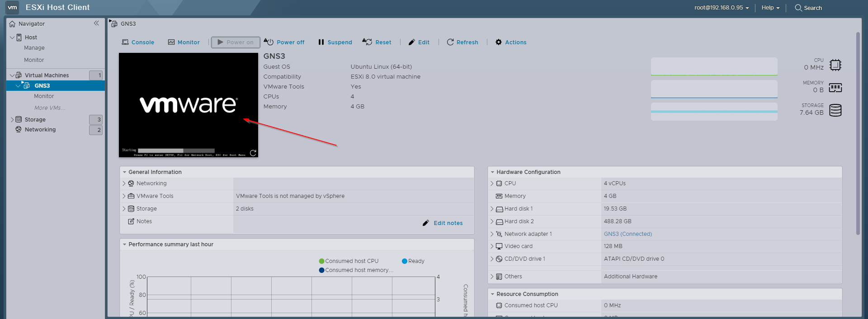
Task: Open Edit VM settings
Action: click(419, 42)
